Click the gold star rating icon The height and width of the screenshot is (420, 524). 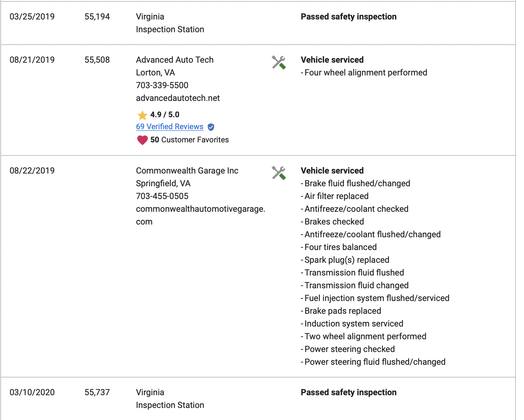pos(142,115)
